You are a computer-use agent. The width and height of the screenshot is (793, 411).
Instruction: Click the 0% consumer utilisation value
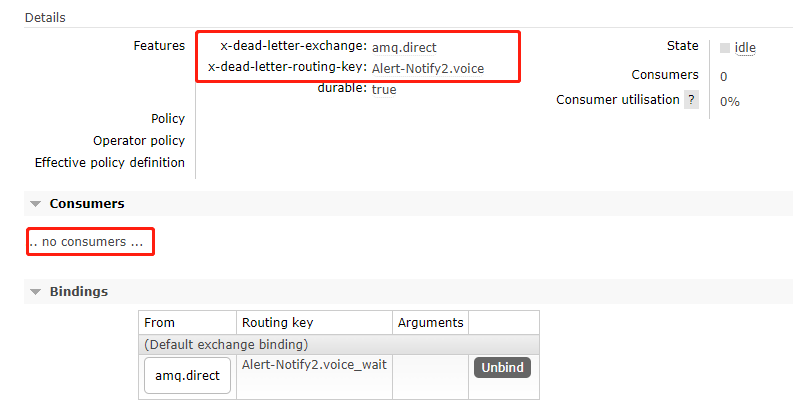pos(729,101)
